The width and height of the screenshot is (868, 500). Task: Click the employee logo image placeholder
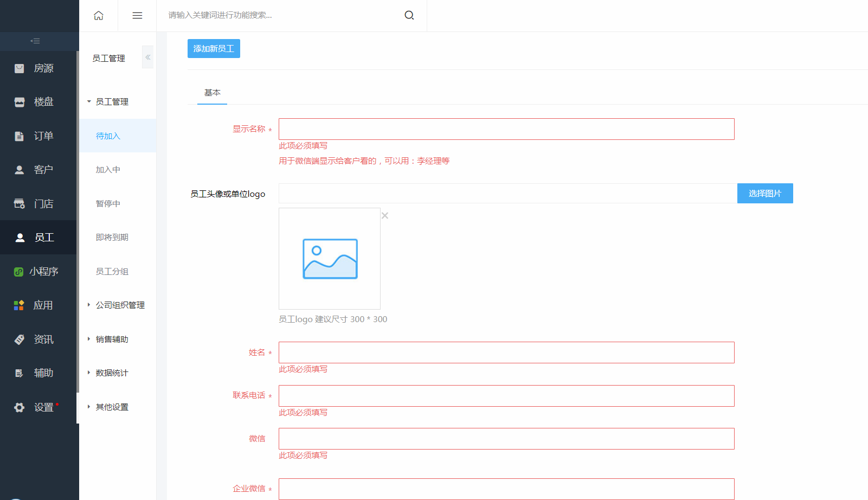coord(330,259)
